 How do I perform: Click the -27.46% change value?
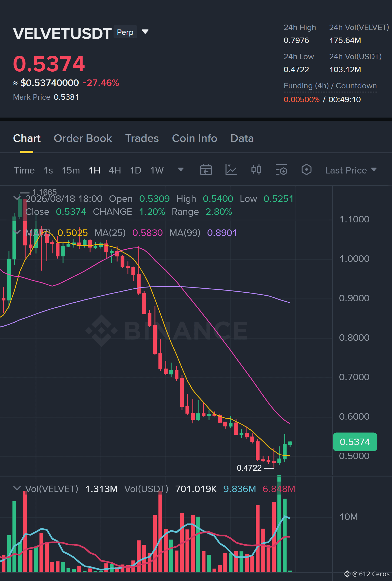[x=101, y=83]
